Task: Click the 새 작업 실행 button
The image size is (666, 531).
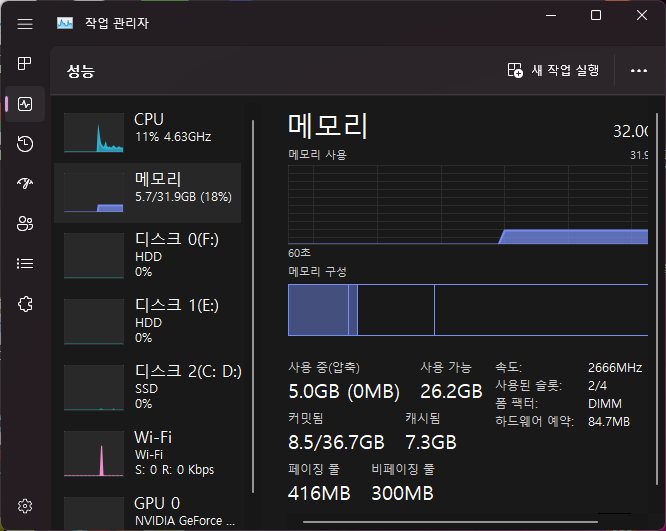Action: (x=553, y=70)
